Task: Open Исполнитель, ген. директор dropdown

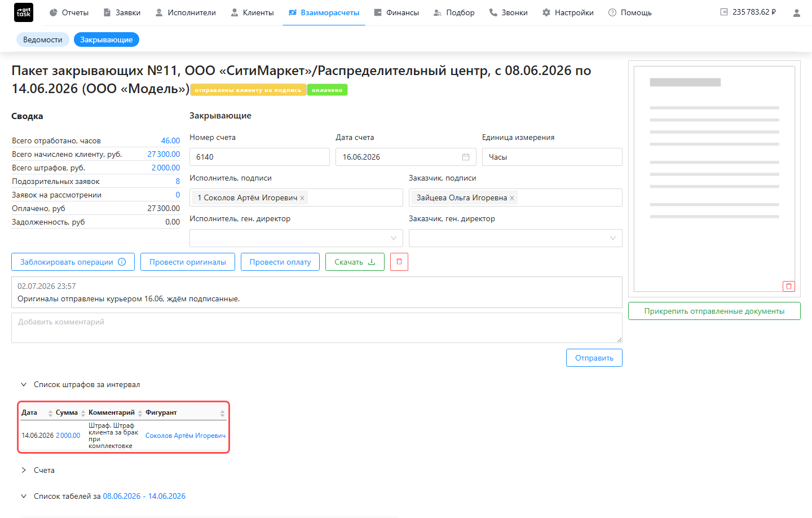Action: tap(296, 238)
